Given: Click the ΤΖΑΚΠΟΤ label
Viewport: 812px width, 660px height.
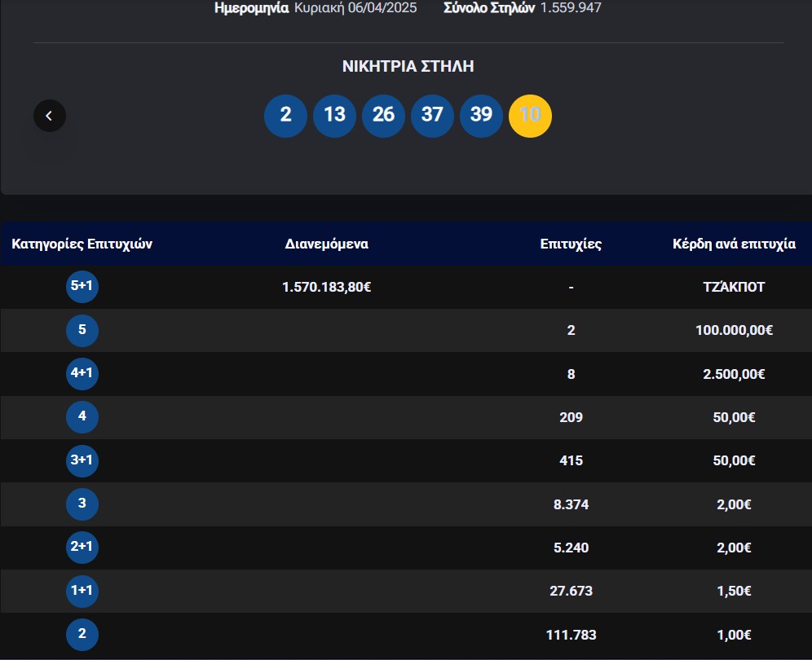Looking at the screenshot, I should tap(734, 287).
